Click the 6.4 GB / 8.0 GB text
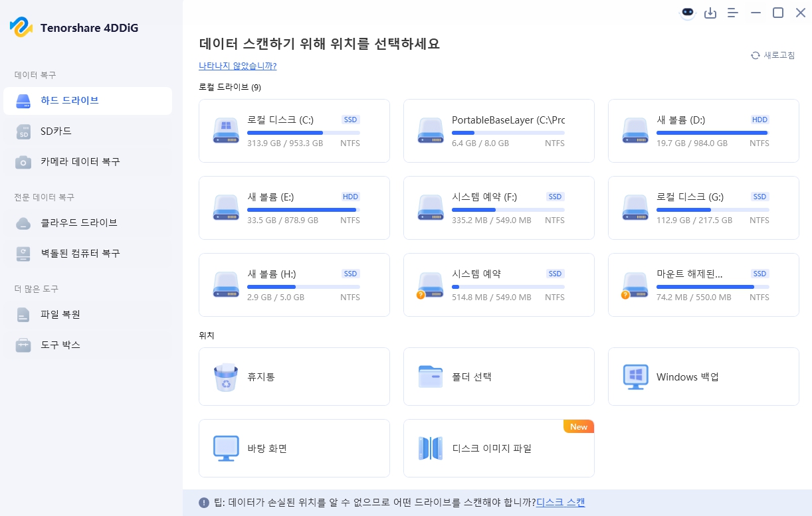812x516 pixels. 480,143
